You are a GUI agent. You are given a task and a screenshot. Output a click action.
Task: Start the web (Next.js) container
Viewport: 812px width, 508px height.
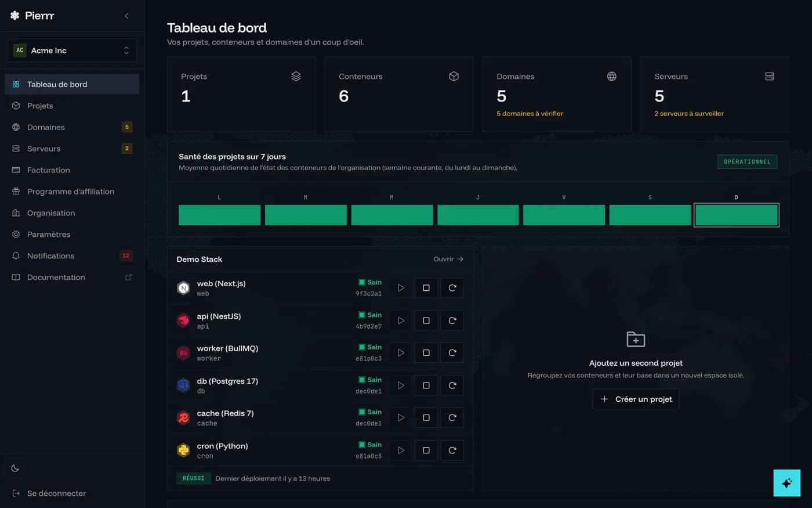pos(401,288)
